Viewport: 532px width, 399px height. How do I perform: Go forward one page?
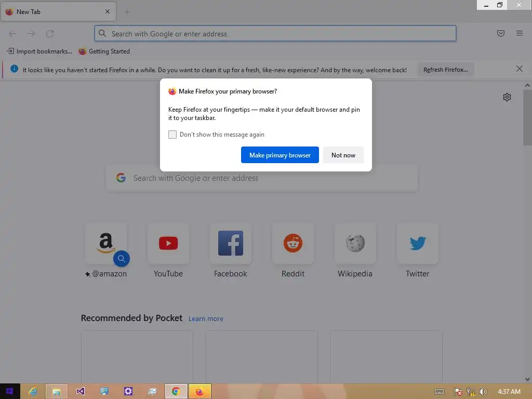tap(31, 34)
